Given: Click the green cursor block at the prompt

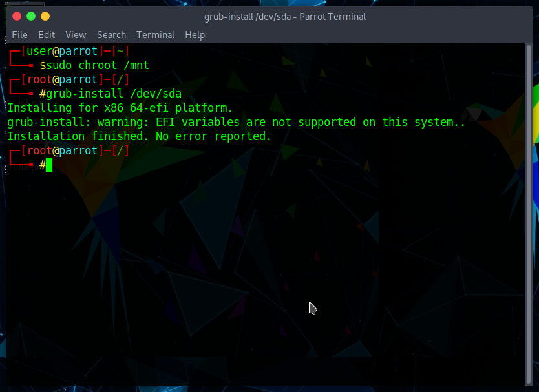Looking at the screenshot, I should pos(49,165).
